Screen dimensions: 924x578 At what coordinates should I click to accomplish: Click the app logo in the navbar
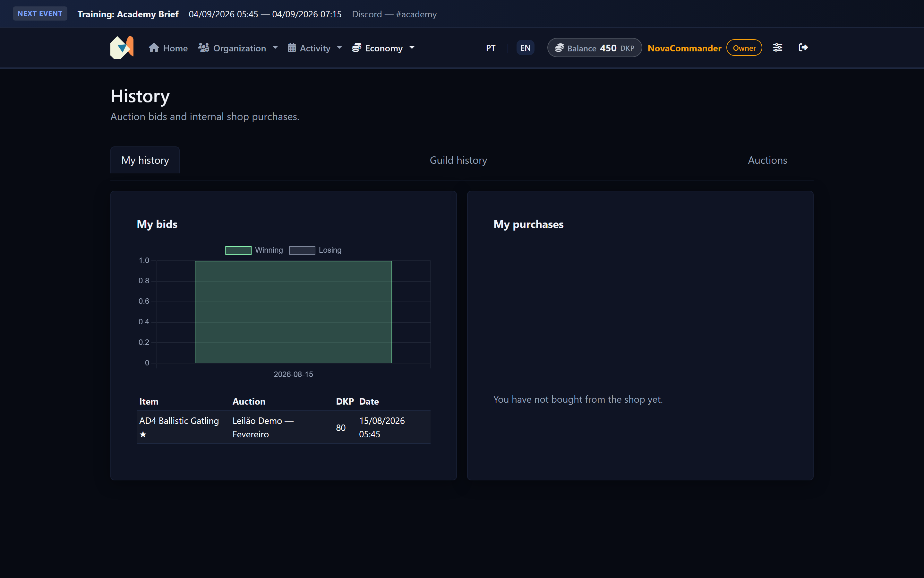pos(122,48)
